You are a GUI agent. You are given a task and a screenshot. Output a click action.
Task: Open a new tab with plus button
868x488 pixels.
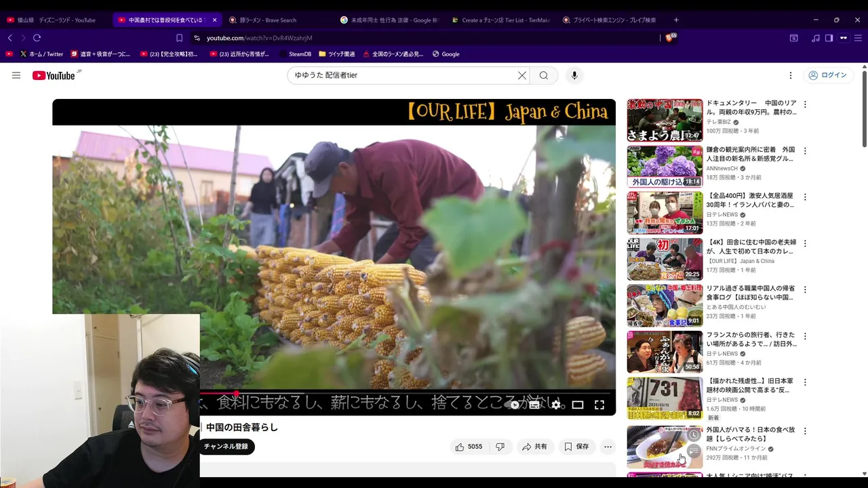coord(676,20)
